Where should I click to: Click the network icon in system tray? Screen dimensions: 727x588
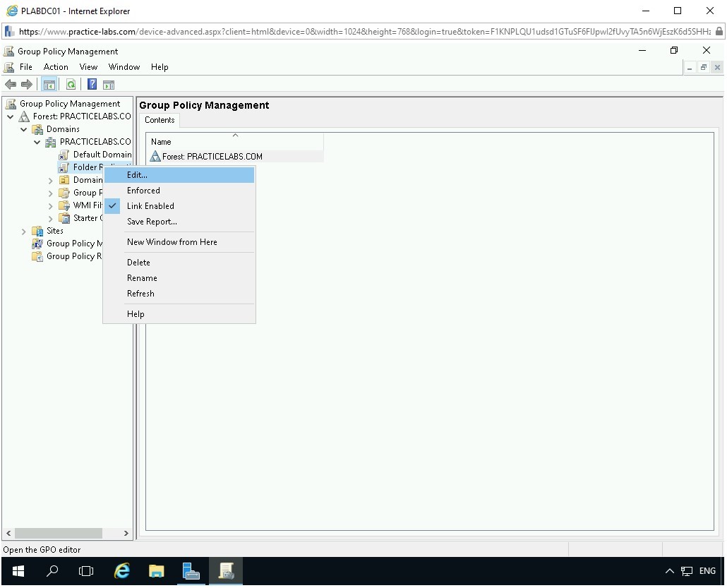(x=687, y=571)
